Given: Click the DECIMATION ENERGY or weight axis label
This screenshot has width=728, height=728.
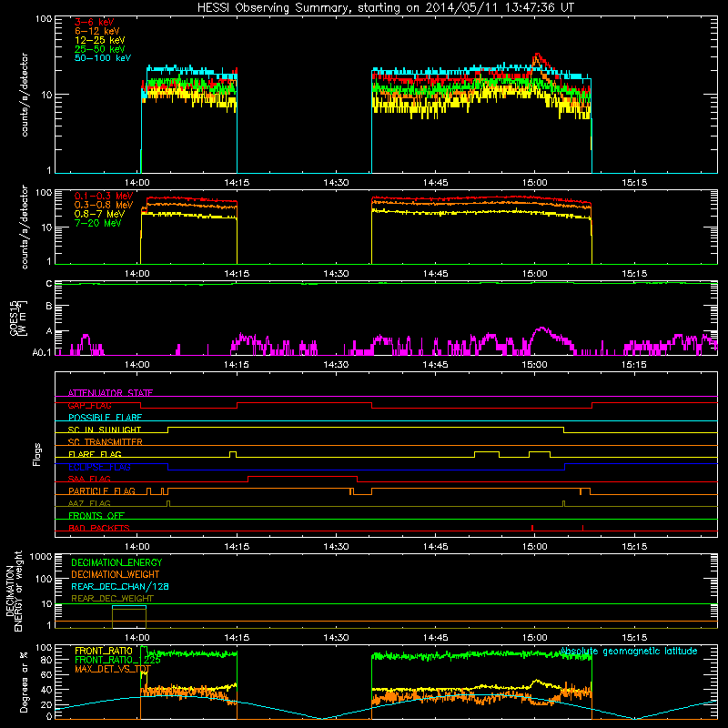Looking at the screenshot, I should coord(15,591).
